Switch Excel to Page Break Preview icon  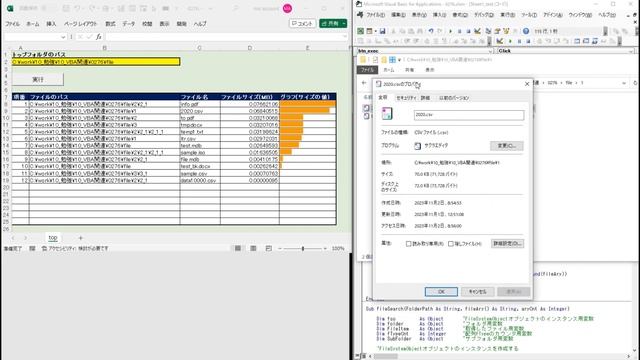(x=269, y=248)
